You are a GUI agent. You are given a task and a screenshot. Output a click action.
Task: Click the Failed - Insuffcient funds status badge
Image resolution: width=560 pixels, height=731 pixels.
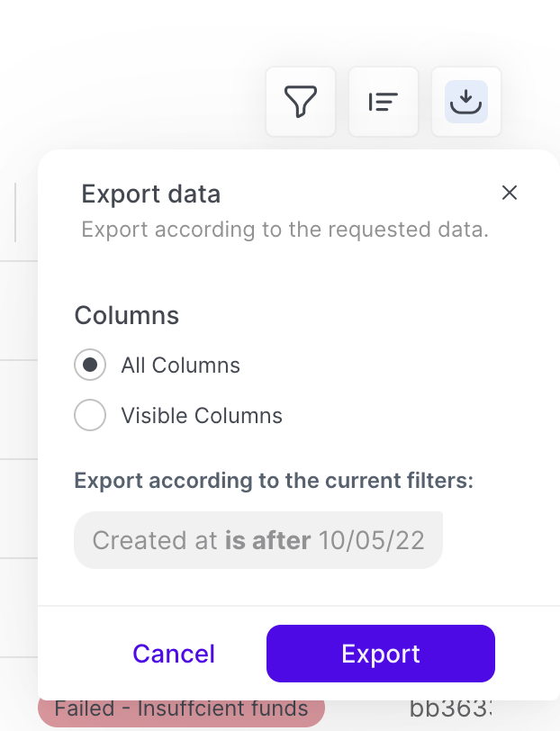(x=181, y=708)
